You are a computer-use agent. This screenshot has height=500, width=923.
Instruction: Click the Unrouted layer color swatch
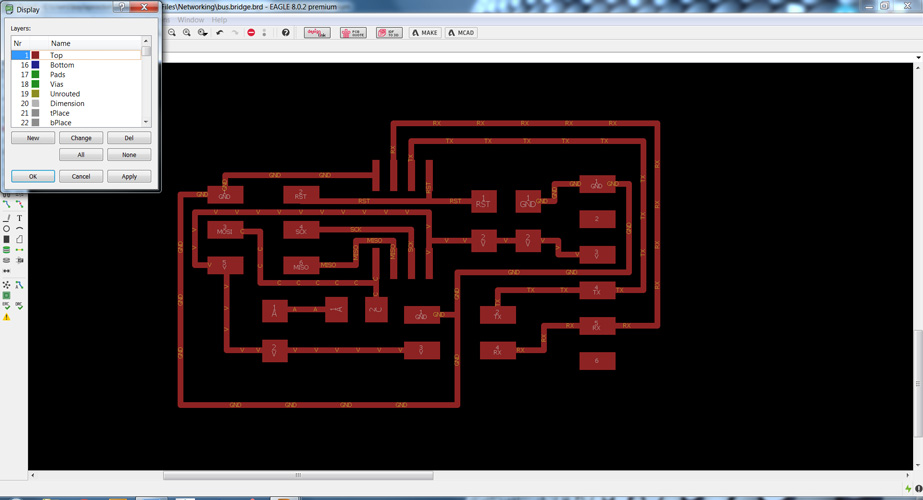pyautogui.click(x=35, y=94)
